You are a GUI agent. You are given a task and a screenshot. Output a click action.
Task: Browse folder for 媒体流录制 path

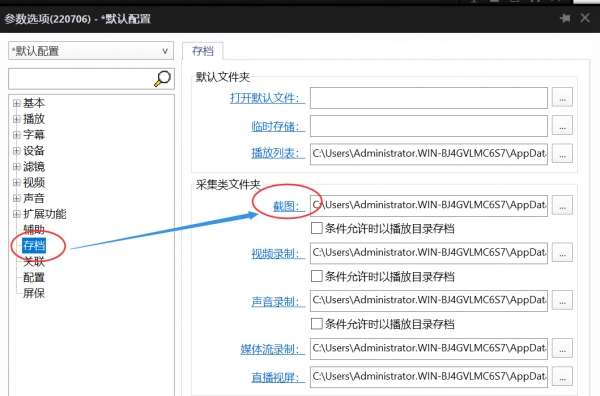(x=562, y=349)
